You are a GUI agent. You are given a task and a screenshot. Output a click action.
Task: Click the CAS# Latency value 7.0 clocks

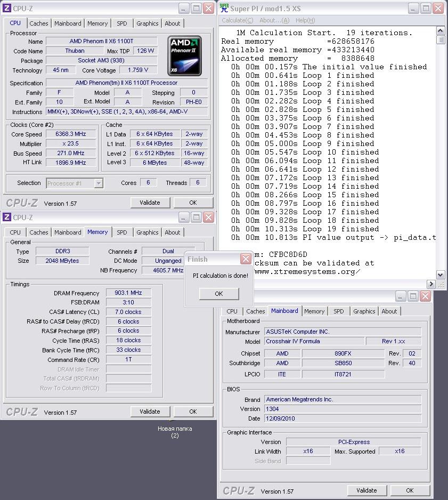[x=128, y=312]
